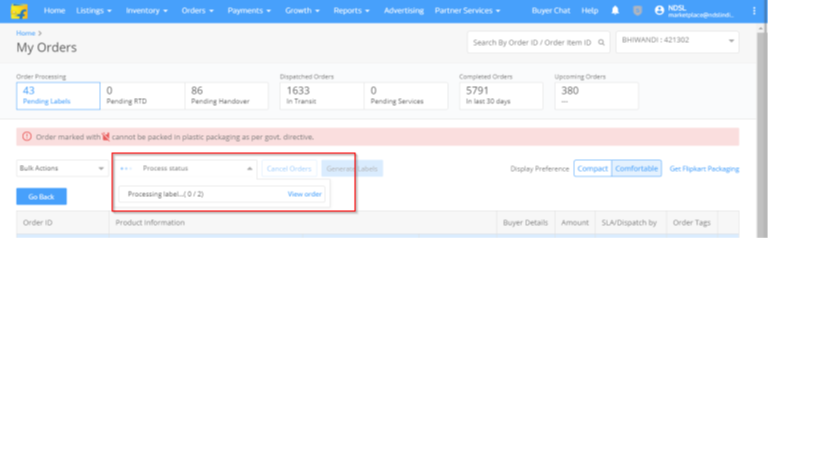Click the View order link

pyautogui.click(x=305, y=194)
